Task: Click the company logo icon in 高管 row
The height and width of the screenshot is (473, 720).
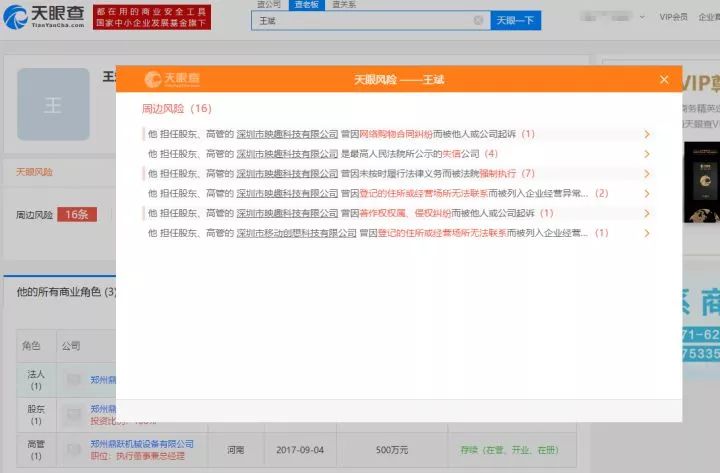Action: (x=73, y=450)
